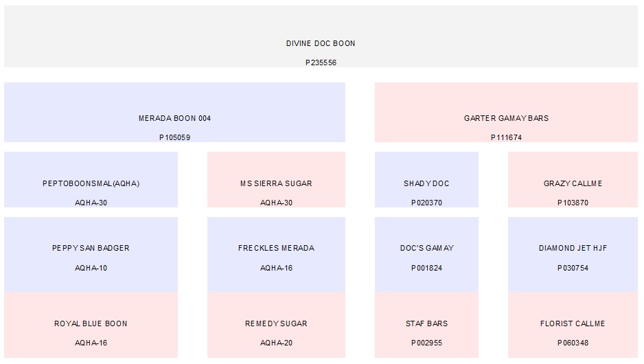Open the PEPTOBOONSMAL (AQHA) entry
Screen dimensions: 644x364
pyautogui.click(x=91, y=183)
